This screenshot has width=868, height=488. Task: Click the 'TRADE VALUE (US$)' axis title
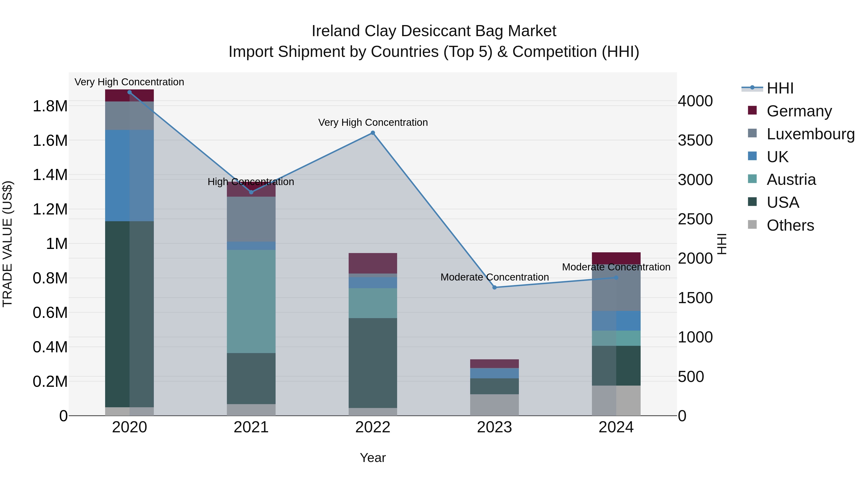[x=7, y=244]
